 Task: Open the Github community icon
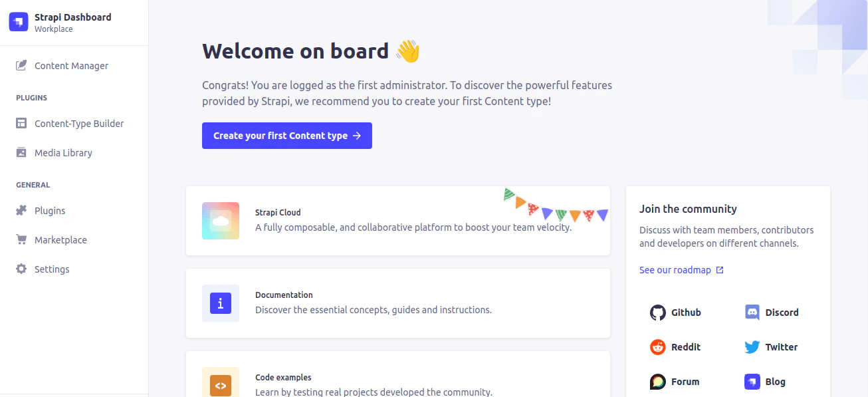coord(657,312)
